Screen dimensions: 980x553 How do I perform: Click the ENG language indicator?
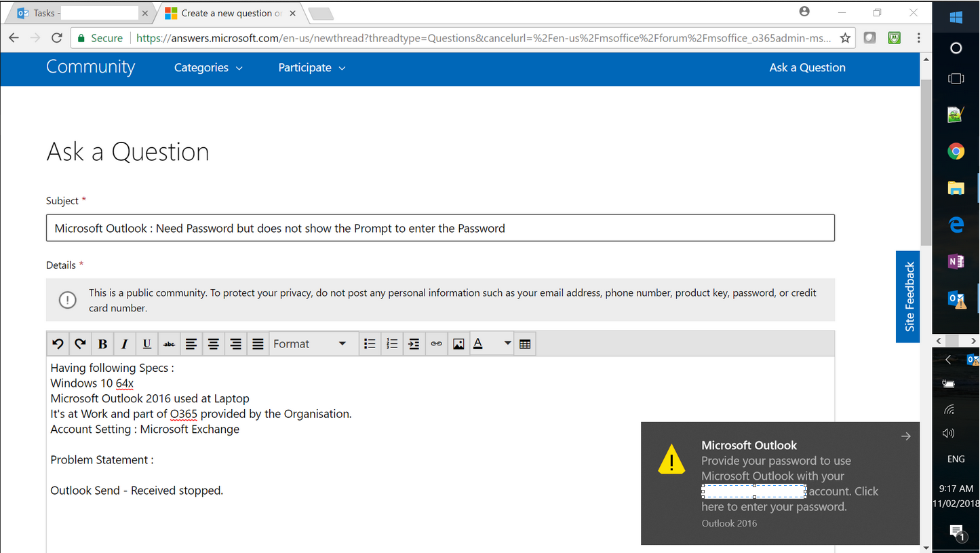(x=956, y=459)
